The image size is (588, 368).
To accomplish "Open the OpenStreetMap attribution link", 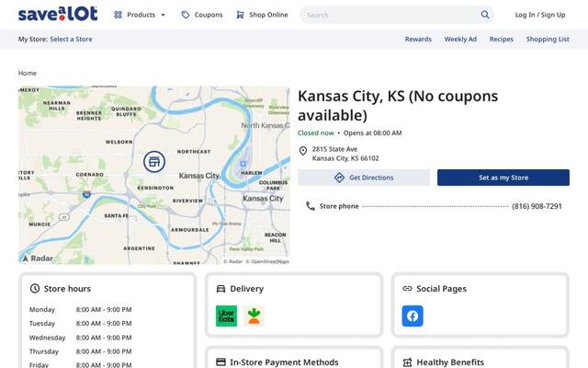I will coord(267,261).
